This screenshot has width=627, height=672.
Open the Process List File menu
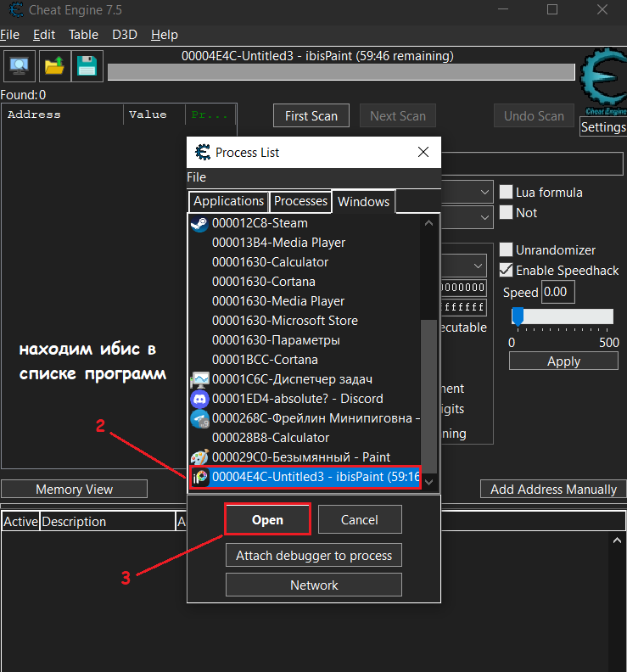point(196,177)
